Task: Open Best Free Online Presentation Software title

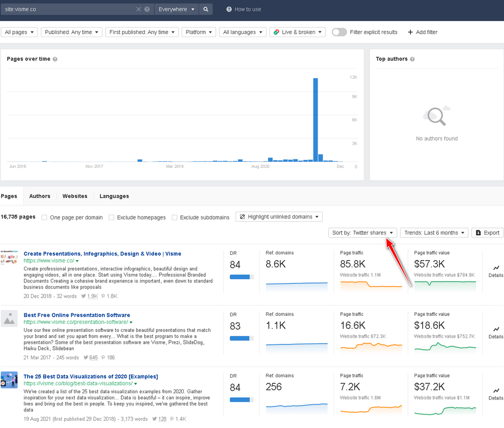Action: [77, 315]
